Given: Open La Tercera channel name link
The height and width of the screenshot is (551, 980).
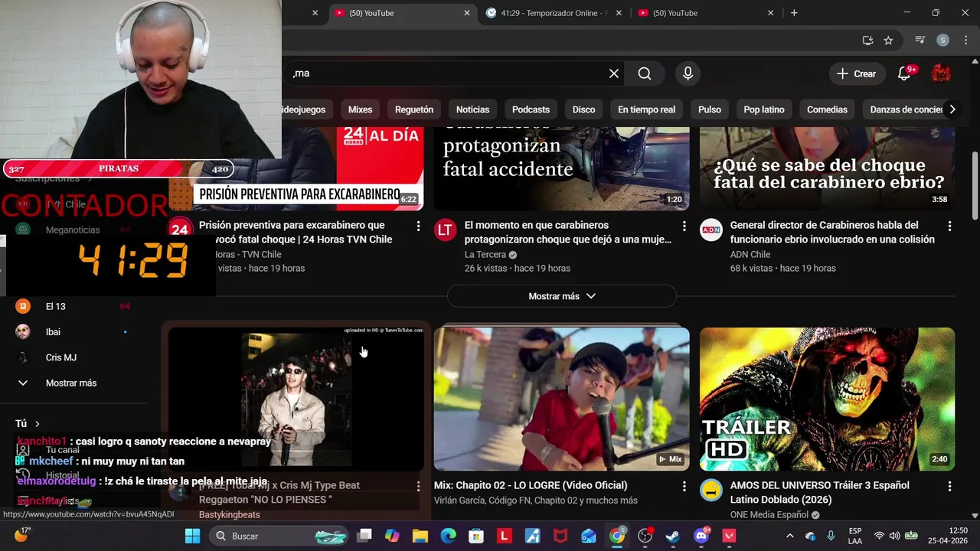Looking at the screenshot, I should pyautogui.click(x=485, y=255).
